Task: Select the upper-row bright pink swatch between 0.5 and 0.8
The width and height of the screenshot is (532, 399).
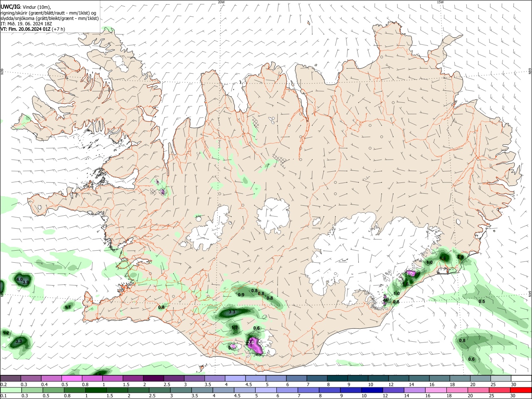Action: 71,379
